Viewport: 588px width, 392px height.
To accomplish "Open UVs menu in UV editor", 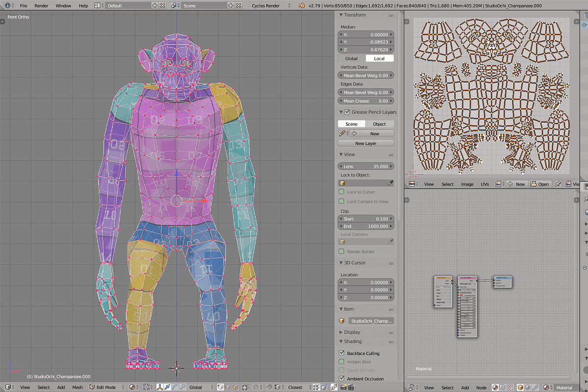I will pyautogui.click(x=485, y=184).
